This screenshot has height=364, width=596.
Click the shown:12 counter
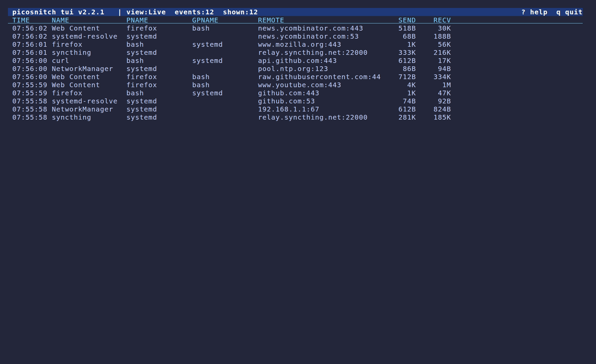pos(240,12)
